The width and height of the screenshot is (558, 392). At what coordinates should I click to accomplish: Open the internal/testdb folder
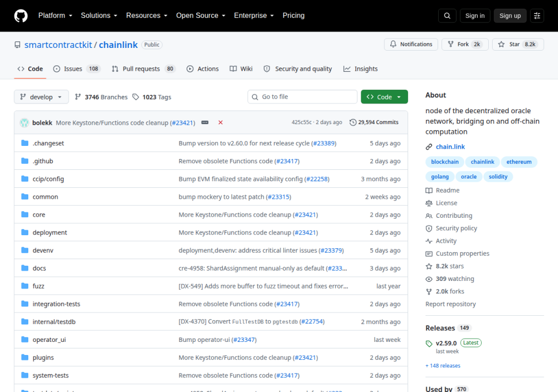click(x=54, y=322)
